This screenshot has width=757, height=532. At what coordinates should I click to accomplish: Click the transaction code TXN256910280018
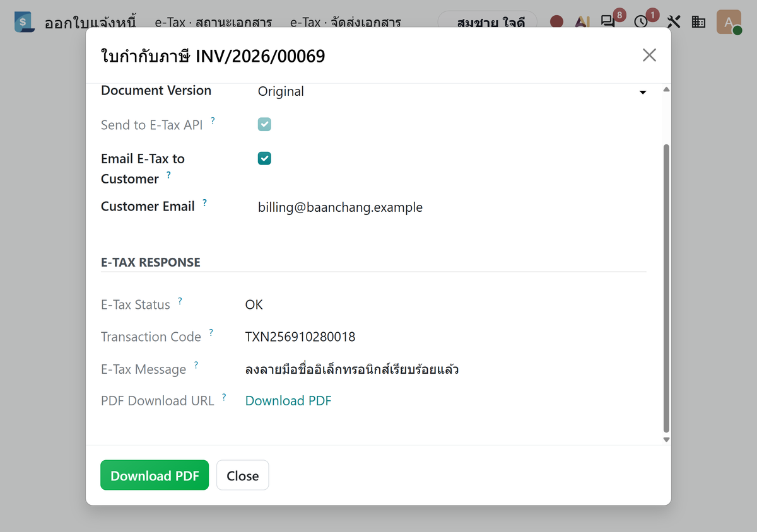[x=300, y=337]
